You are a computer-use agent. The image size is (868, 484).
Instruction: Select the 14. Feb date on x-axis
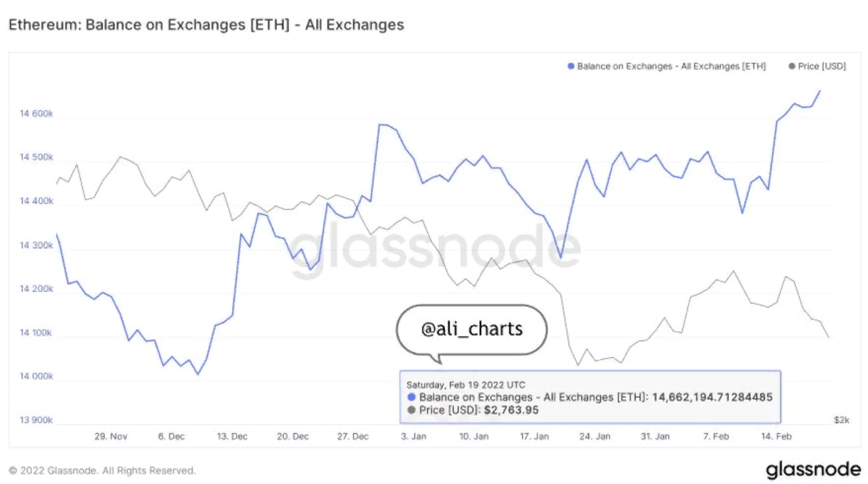coord(776,437)
